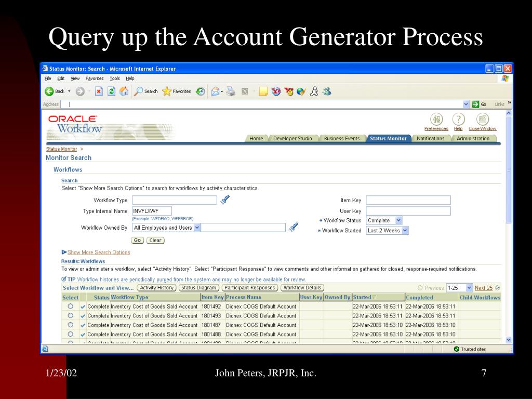The width and height of the screenshot is (532, 399).
Task: Click the green Go arrow icon
Action: click(x=476, y=104)
